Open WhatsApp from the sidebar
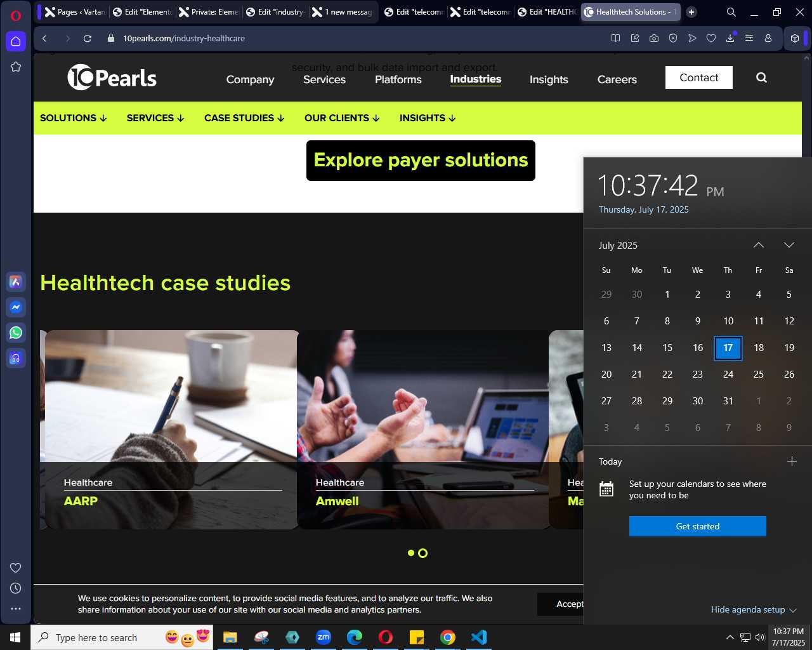 coord(16,333)
